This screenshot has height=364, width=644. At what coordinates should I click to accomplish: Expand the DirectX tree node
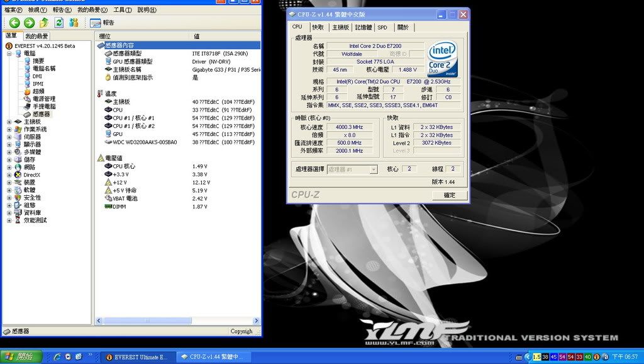click(x=9, y=175)
